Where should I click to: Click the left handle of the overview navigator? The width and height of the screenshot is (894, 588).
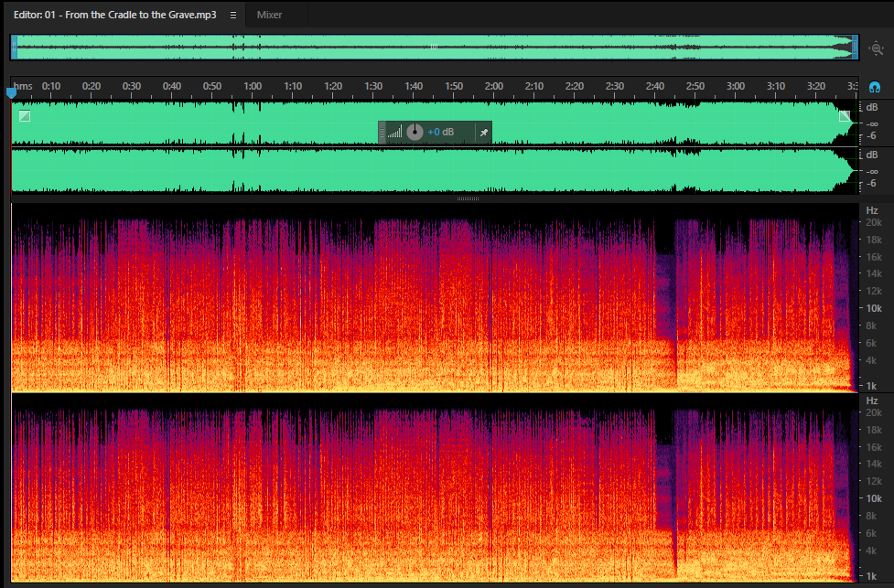(x=15, y=48)
